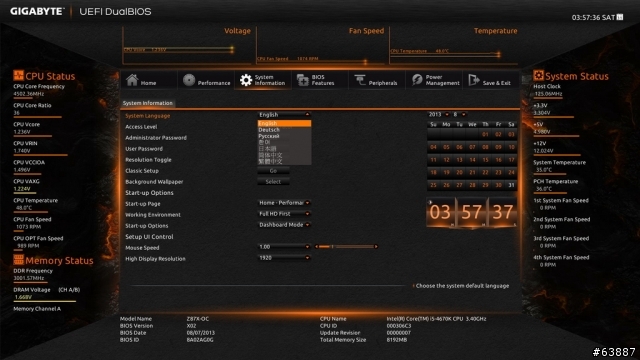This screenshot has width=640, height=360.
Task: Click the seconds digit 37 of clock
Action: pyautogui.click(x=502, y=212)
